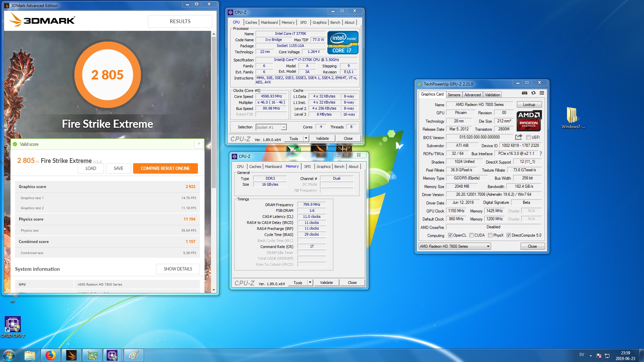Viewport: 644px width, 362px height.
Task: Open the GPU-Z taskbar icon
Action: click(92, 355)
